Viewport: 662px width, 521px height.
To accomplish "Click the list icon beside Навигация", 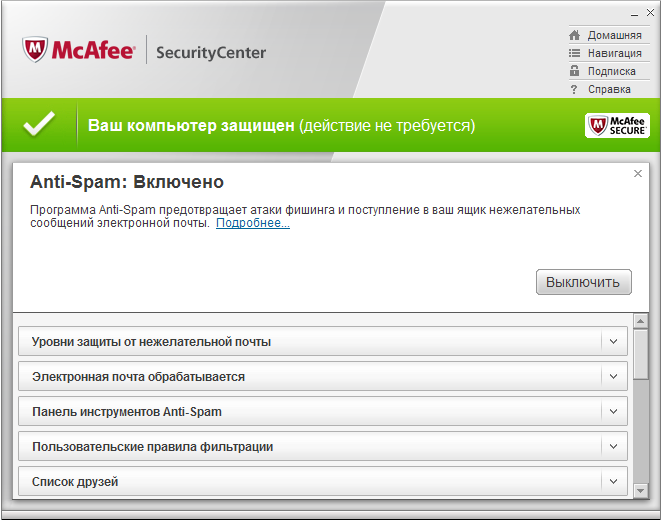I will click(x=574, y=53).
